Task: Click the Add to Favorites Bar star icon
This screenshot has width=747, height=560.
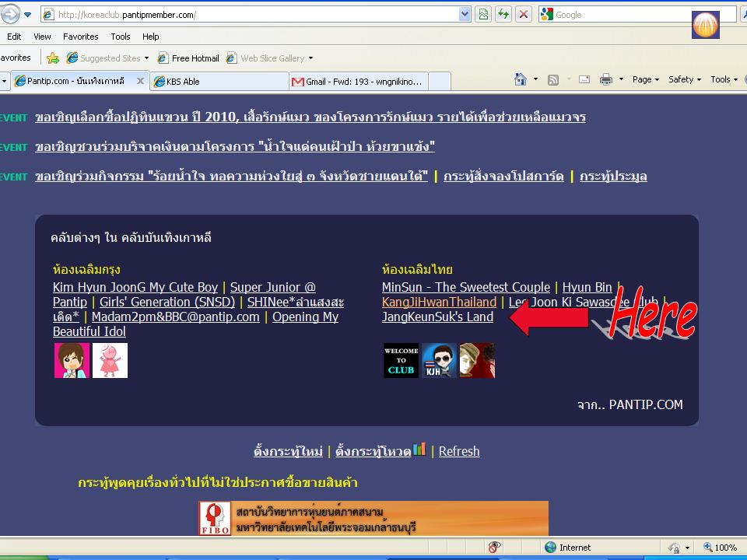Action: pos(53,58)
